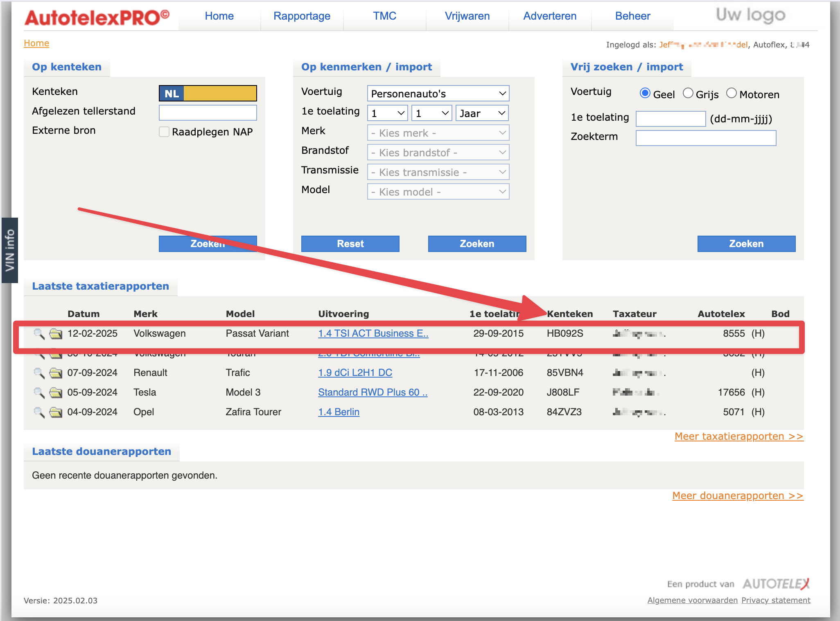The height and width of the screenshot is (621, 840).
Task: Select the Grijs radio button
Action: pyautogui.click(x=688, y=94)
